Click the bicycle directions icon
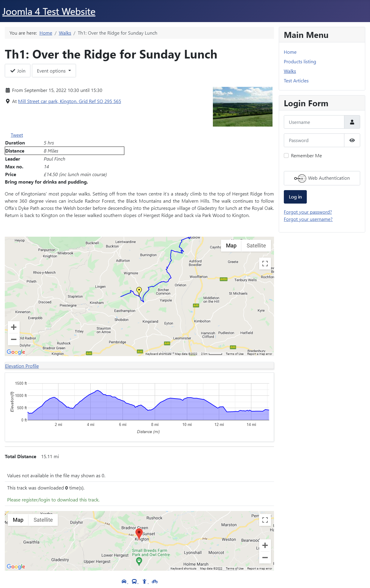The height and width of the screenshot is (588, 370). pyautogui.click(x=154, y=581)
